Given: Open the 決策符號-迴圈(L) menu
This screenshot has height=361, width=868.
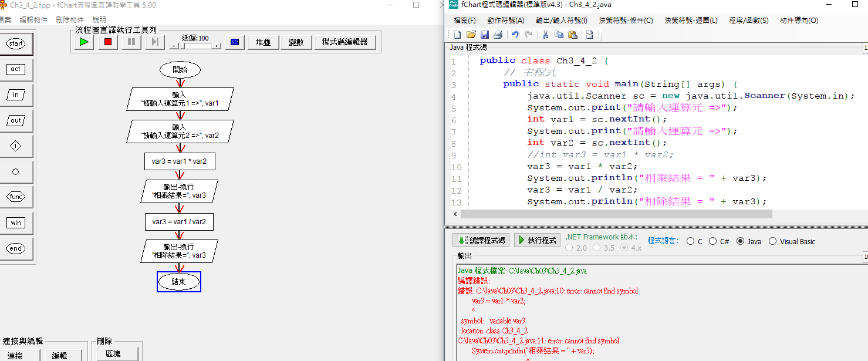Looking at the screenshot, I should 691,21.
